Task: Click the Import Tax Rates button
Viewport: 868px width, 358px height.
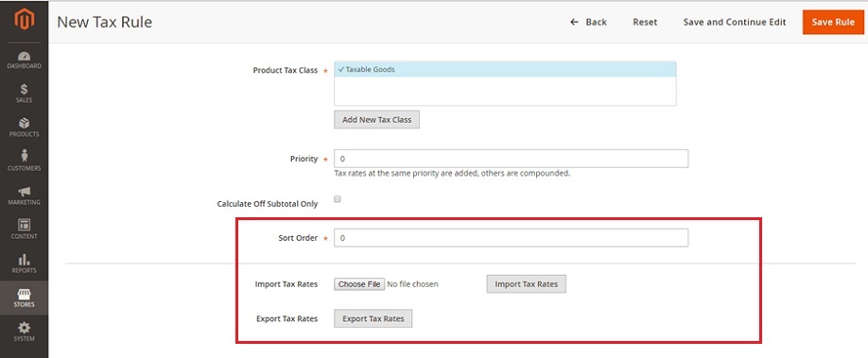Action: pyautogui.click(x=526, y=284)
